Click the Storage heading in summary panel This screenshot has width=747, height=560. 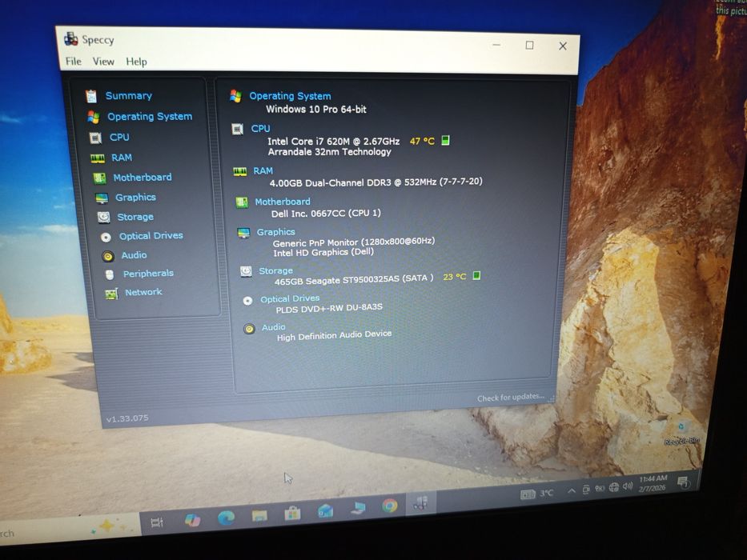[x=276, y=270]
